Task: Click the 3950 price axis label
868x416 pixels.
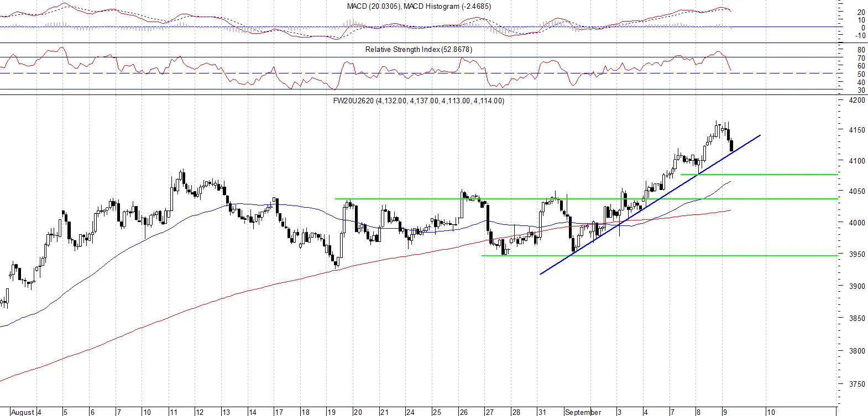Action: pyautogui.click(x=857, y=254)
